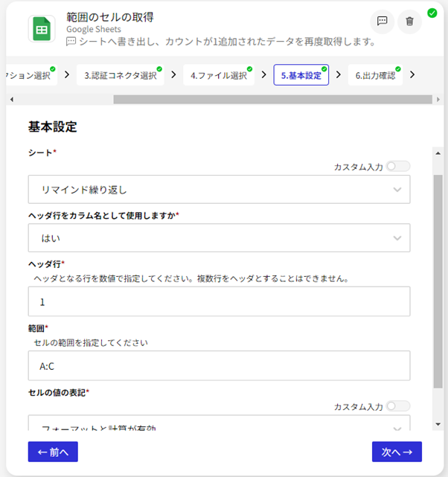Viewport: 448px width, 477px height.
Task: Open the シート dropdown showing リマインド繰り返し
Action: tap(219, 190)
